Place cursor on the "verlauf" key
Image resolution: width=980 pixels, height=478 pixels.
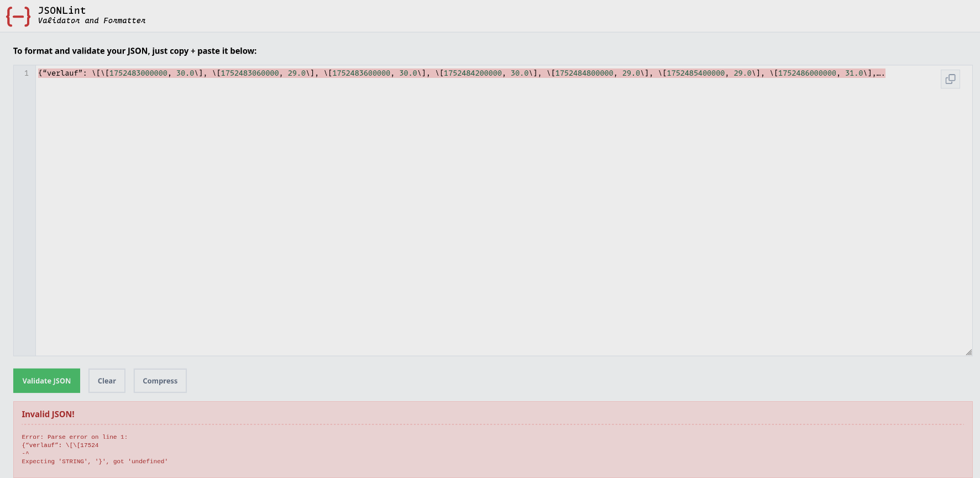pyautogui.click(x=62, y=73)
